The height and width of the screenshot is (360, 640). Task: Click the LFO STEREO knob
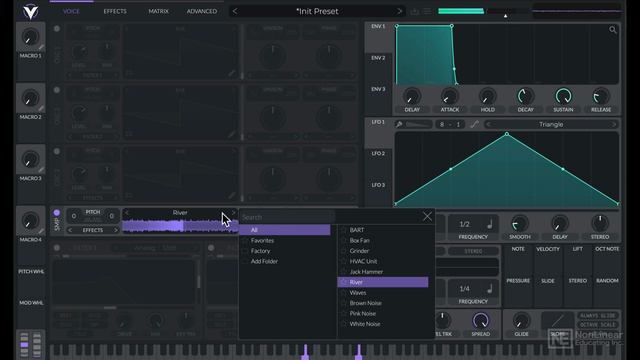point(600,224)
